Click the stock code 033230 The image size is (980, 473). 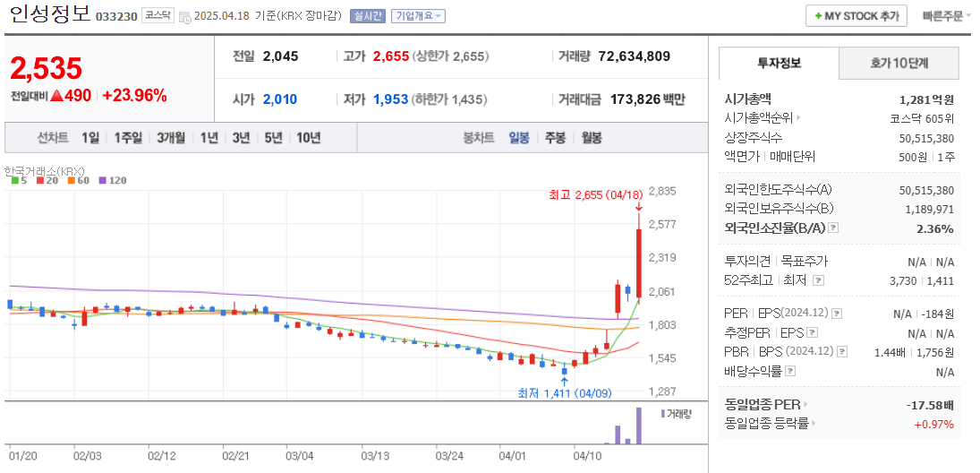[x=116, y=17]
